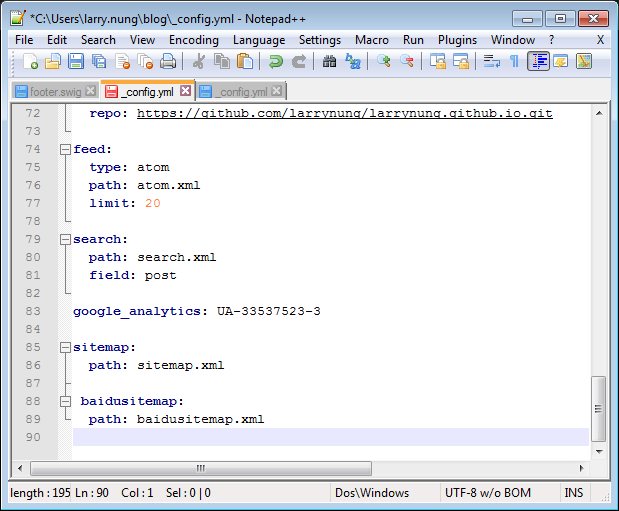The image size is (619, 511).
Task: Click horizontal scrollbar right arrow
Action: click(581, 469)
